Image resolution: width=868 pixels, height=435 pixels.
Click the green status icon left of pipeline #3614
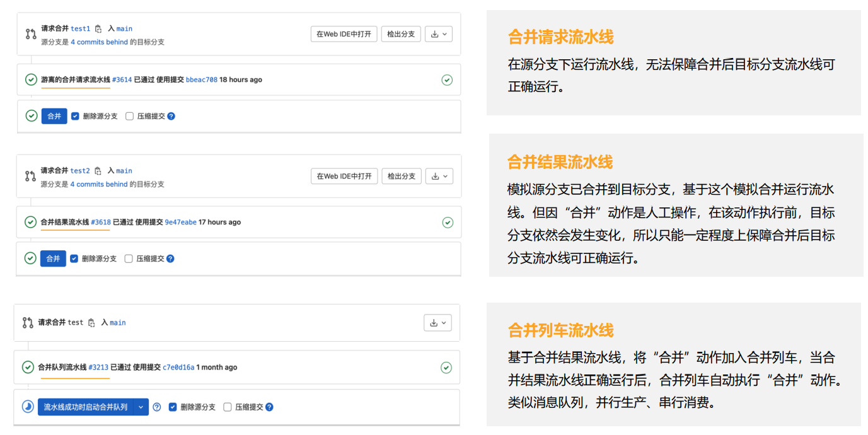pos(31,80)
